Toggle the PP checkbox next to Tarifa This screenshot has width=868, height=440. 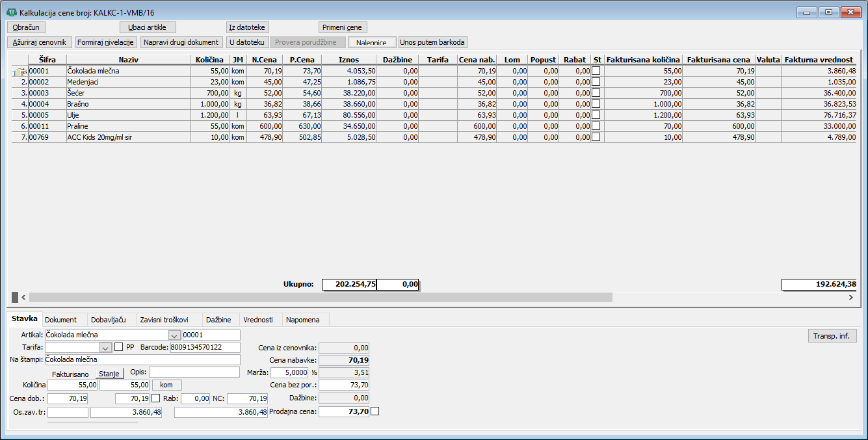click(x=118, y=347)
